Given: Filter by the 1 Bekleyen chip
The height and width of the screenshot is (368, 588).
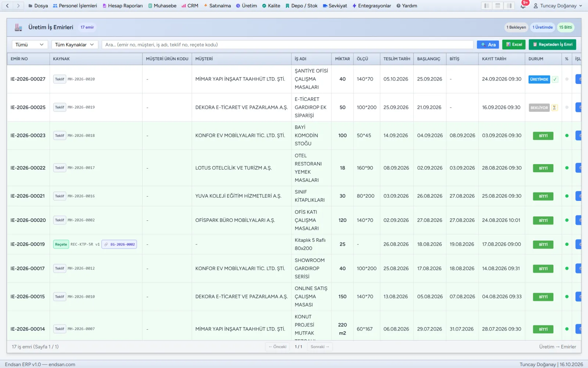Looking at the screenshot, I should click(x=516, y=27).
